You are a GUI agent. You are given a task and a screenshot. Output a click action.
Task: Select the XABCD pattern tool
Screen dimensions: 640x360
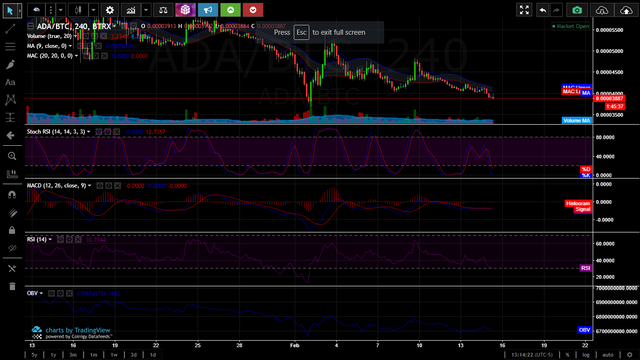pyautogui.click(x=11, y=100)
